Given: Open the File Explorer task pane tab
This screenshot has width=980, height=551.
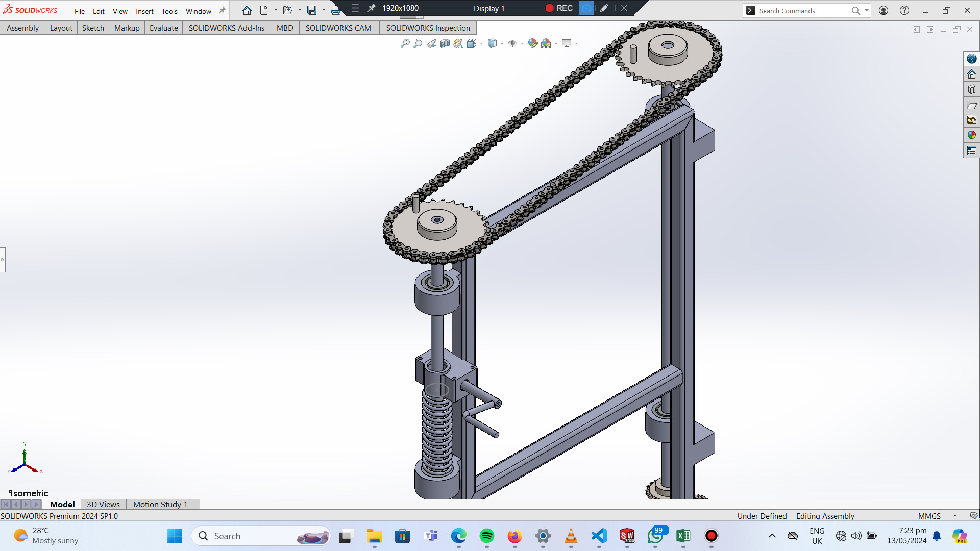Looking at the screenshot, I should 971,105.
